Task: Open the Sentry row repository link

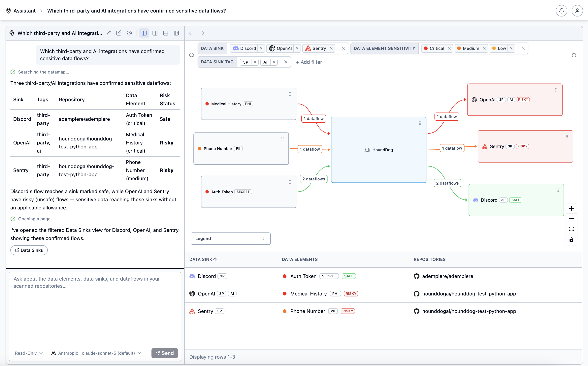Action: coord(469,311)
